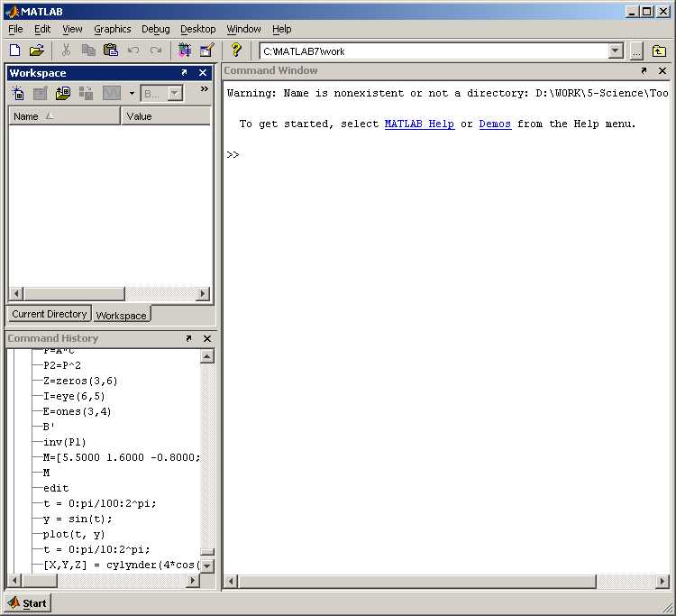This screenshot has height=616, width=676.
Task: Open the Desktop menu
Action: point(197,29)
